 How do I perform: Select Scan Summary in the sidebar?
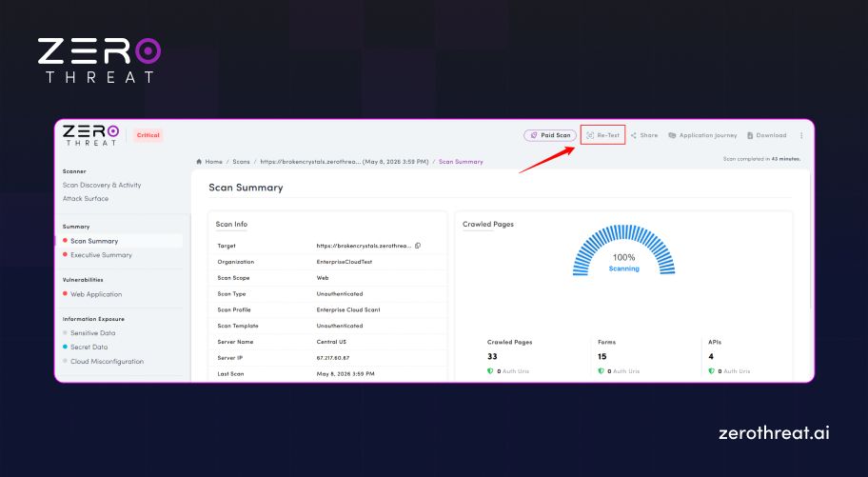(94, 241)
